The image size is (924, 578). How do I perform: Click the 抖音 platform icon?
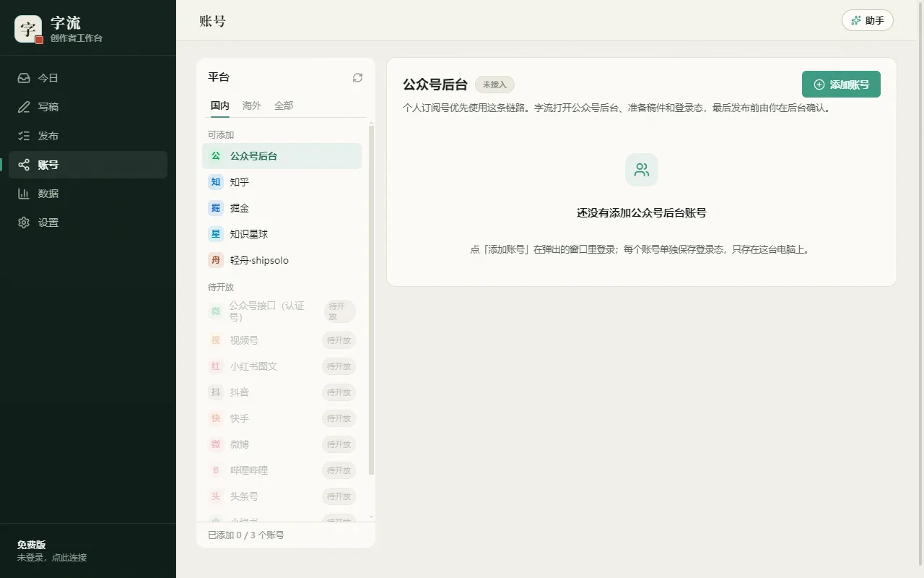[216, 392]
